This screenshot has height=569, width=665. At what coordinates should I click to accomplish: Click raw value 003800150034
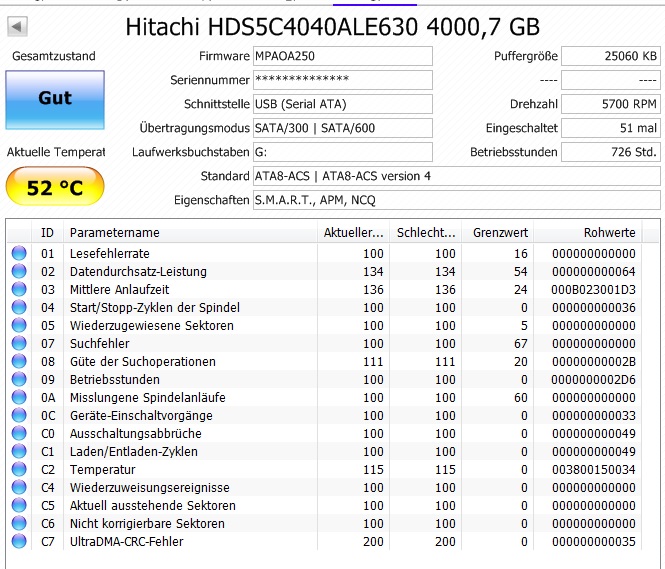click(x=594, y=470)
